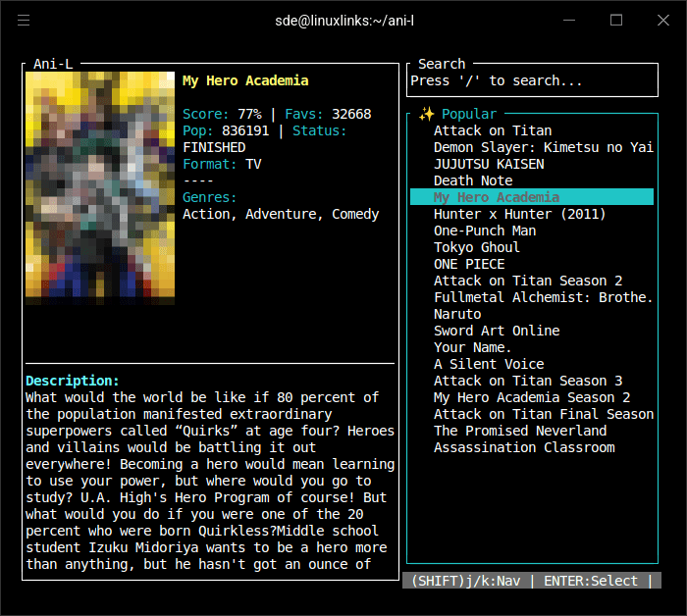Click the Pop: 836191 value
This screenshot has width=687, height=616.
pyautogui.click(x=226, y=130)
